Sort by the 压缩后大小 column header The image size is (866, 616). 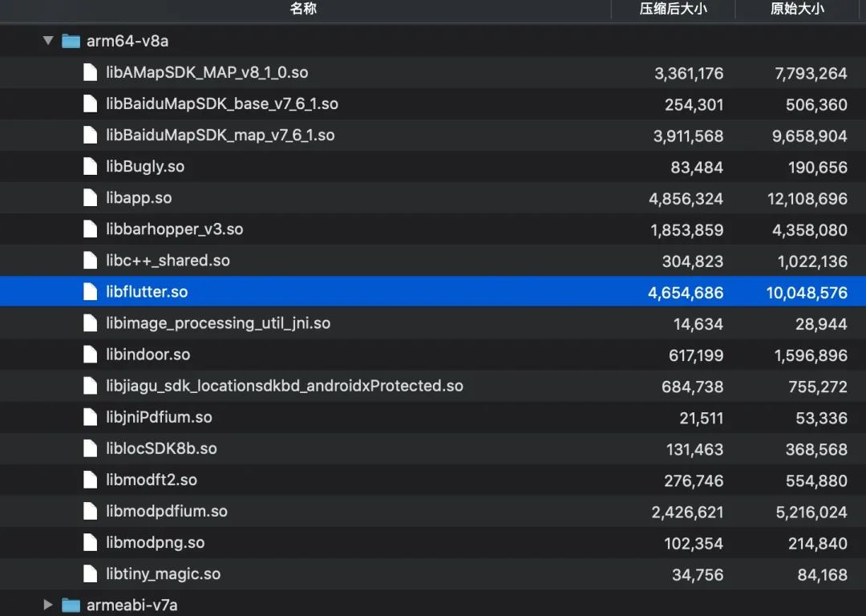tap(674, 9)
